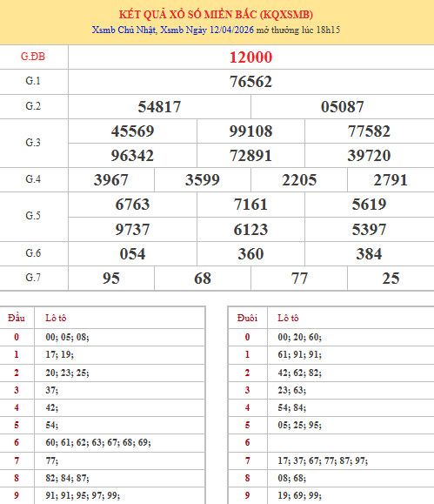Click G.5 number 5619
This screenshot has width=434, height=504.
coord(369,205)
